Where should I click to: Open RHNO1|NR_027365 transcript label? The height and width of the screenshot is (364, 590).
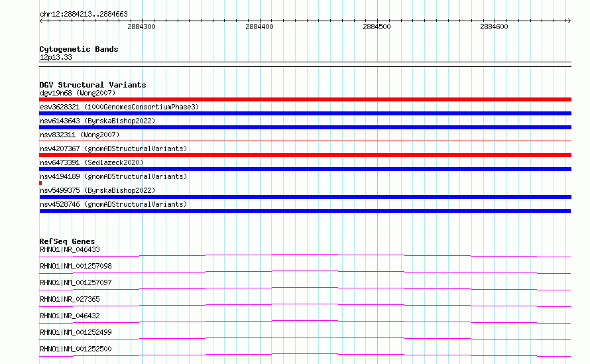pos(70,299)
